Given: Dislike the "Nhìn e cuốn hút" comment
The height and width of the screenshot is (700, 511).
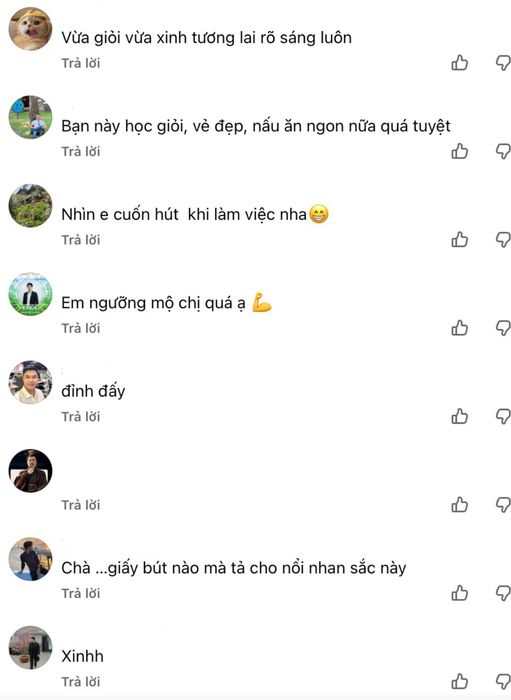Looking at the screenshot, I should pyautogui.click(x=503, y=240).
